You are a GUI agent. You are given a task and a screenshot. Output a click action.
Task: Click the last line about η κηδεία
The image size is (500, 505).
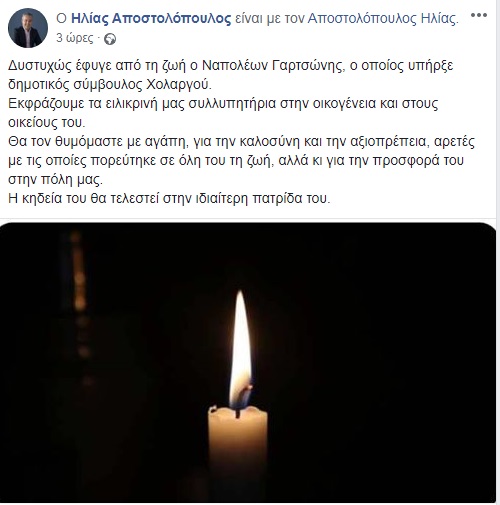(169, 199)
